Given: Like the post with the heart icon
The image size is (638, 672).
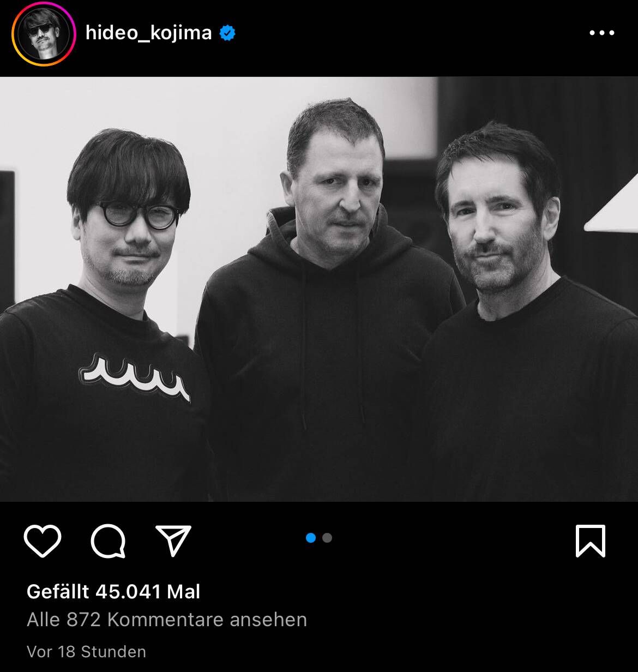Looking at the screenshot, I should point(43,541).
